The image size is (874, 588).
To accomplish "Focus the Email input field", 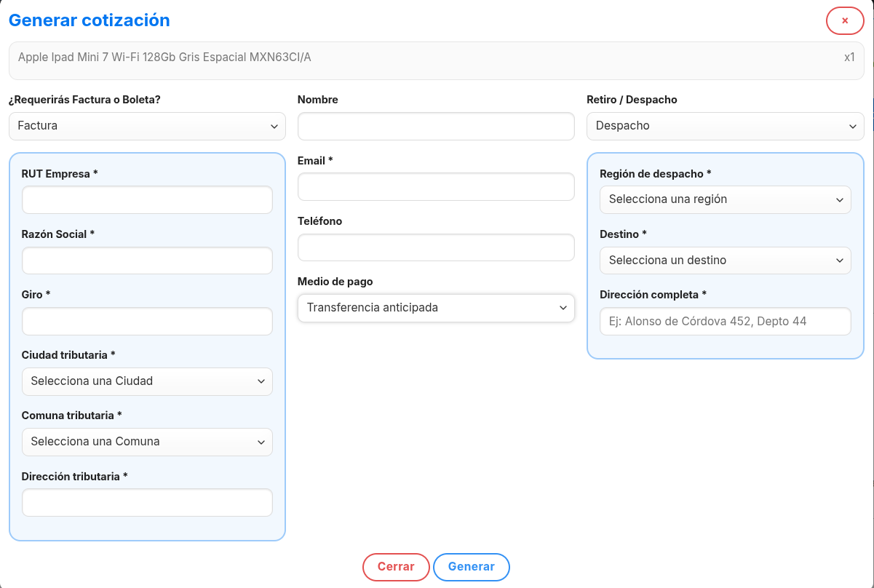I will click(436, 187).
